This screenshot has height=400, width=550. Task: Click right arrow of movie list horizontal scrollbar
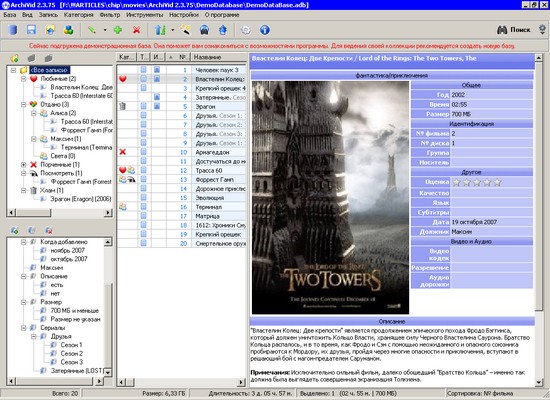(241, 382)
